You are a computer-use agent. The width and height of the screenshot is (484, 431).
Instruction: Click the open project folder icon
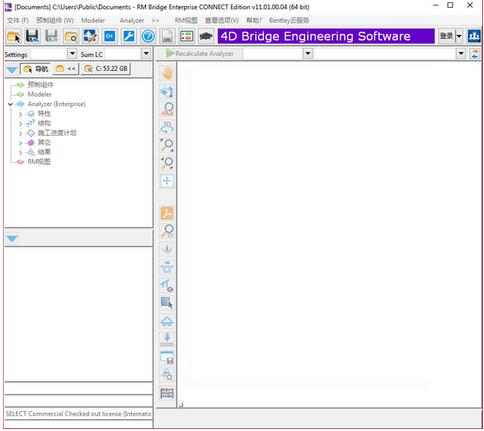pyautogui.click(x=14, y=36)
